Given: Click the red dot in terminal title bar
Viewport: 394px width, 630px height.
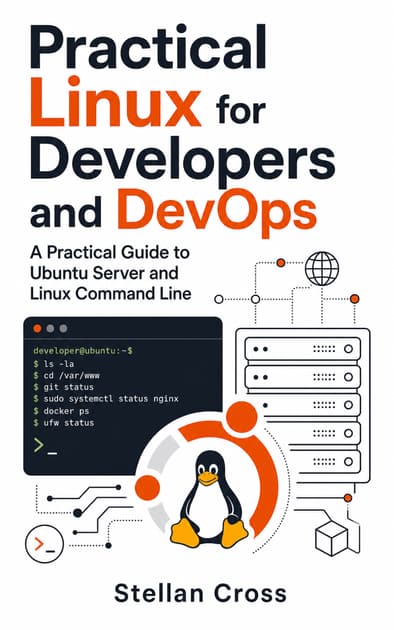Looking at the screenshot, I should click(x=37, y=328).
